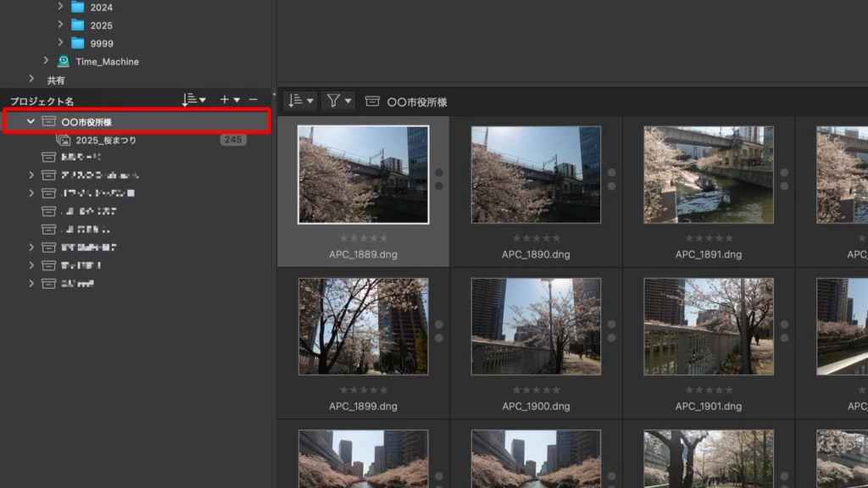Expand the 共有 section
This screenshot has height=488, width=868.
point(31,80)
